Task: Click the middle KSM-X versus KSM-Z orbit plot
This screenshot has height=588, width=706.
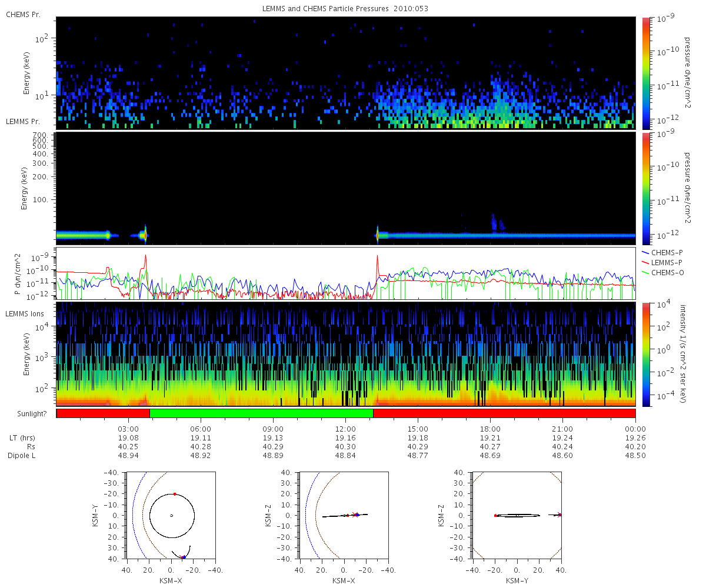Action: click(344, 515)
